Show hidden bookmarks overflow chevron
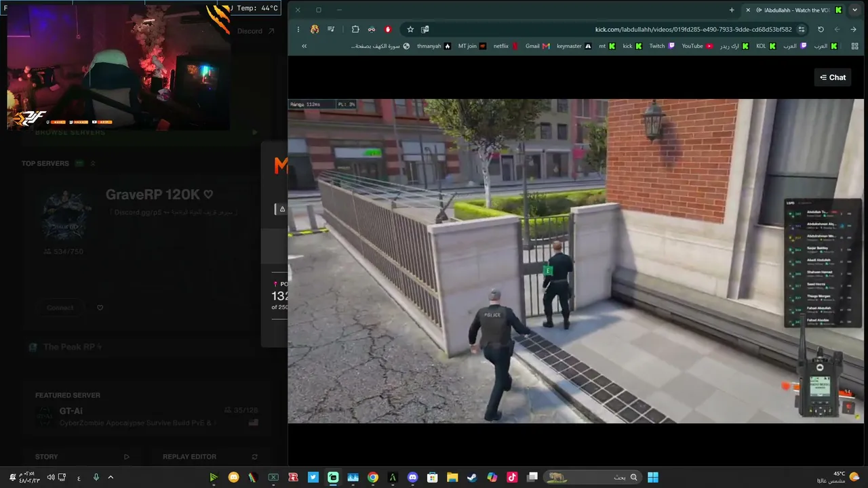The height and width of the screenshot is (488, 868). (304, 46)
